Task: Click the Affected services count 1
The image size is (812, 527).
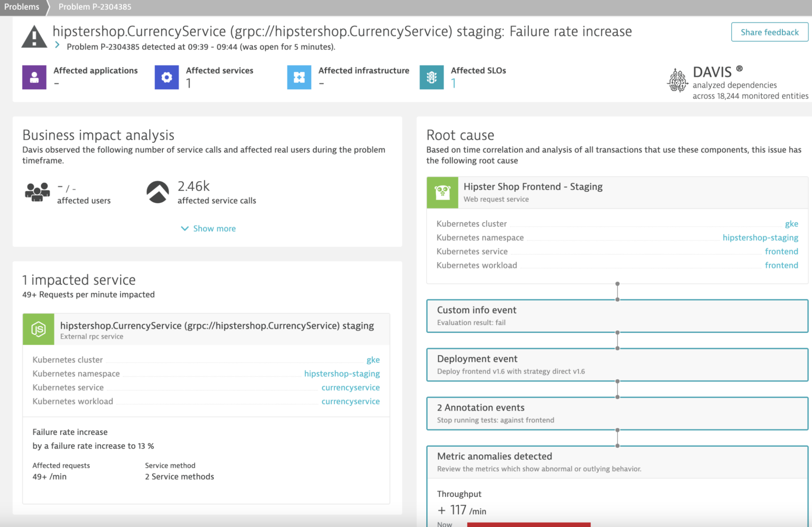Action: tap(189, 83)
